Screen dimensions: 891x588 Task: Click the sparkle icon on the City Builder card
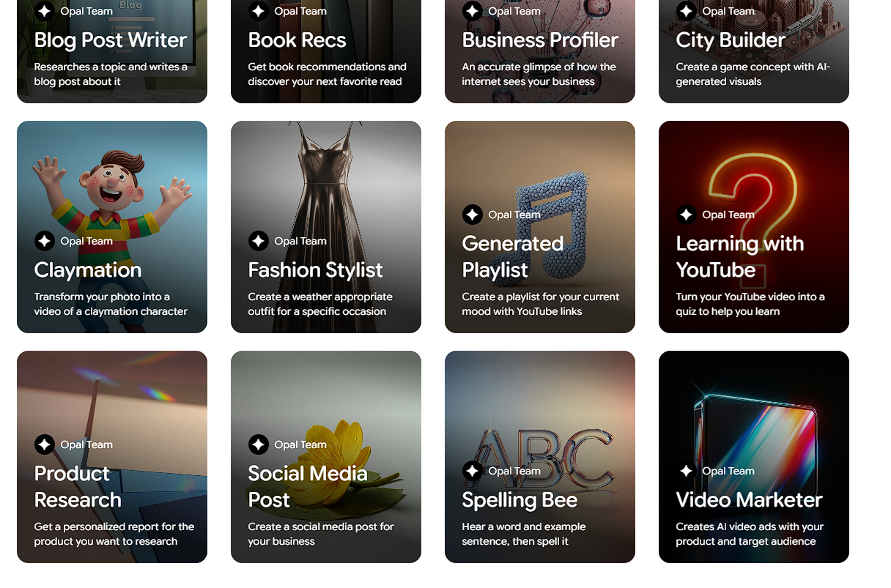point(687,11)
